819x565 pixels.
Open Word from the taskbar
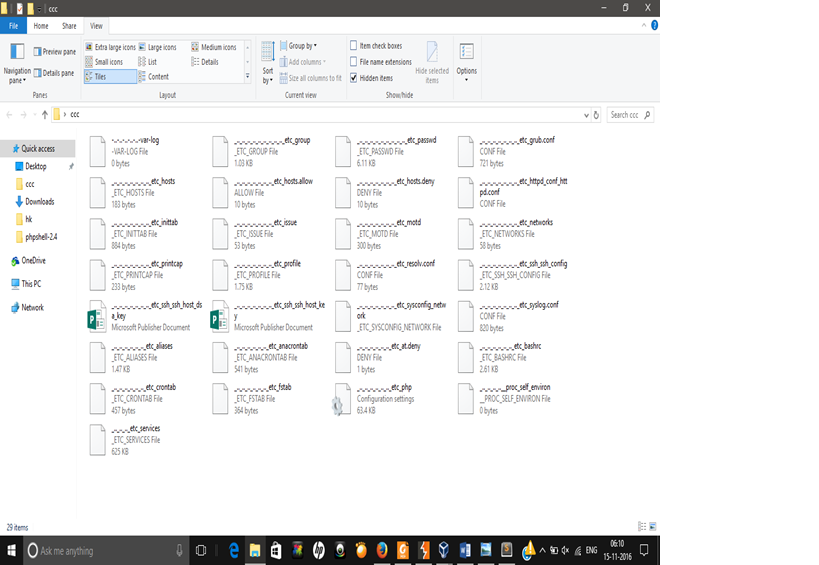465,550
